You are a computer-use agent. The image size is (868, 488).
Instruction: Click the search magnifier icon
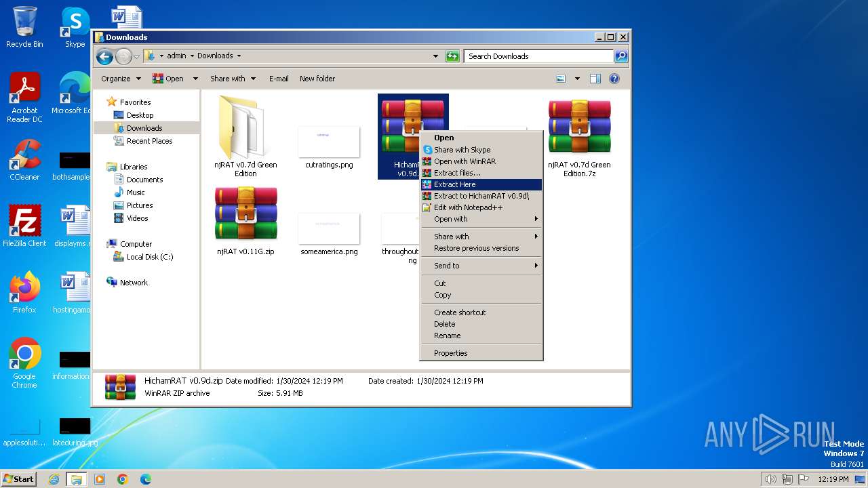[620, 56]
